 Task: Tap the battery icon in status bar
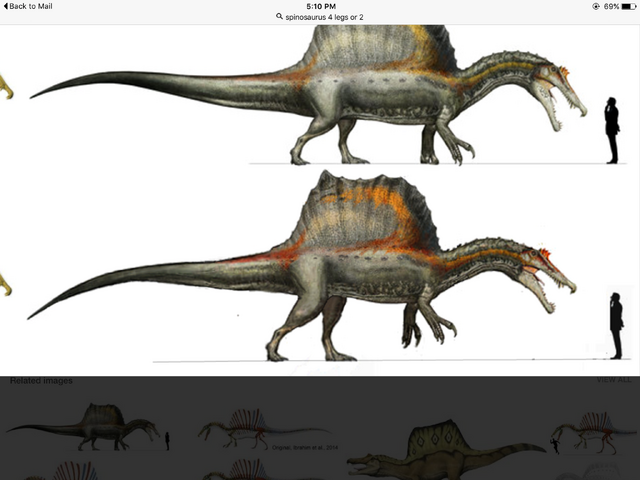tap(629, 6)
